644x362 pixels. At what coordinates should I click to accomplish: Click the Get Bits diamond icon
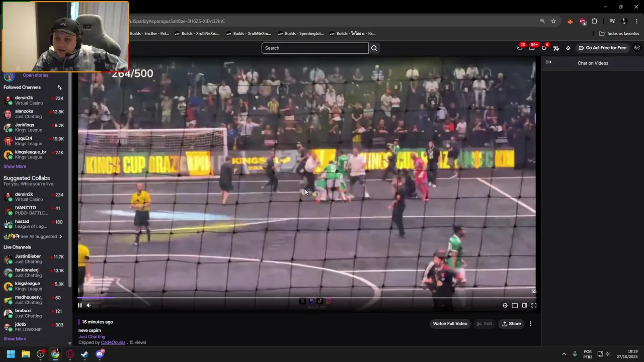pos(568,48)
